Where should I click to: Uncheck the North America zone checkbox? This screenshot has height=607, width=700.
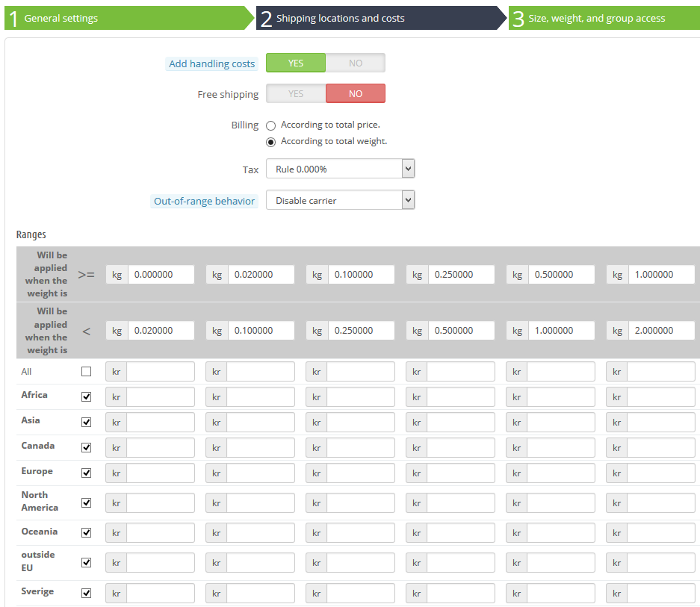point(86,503)
